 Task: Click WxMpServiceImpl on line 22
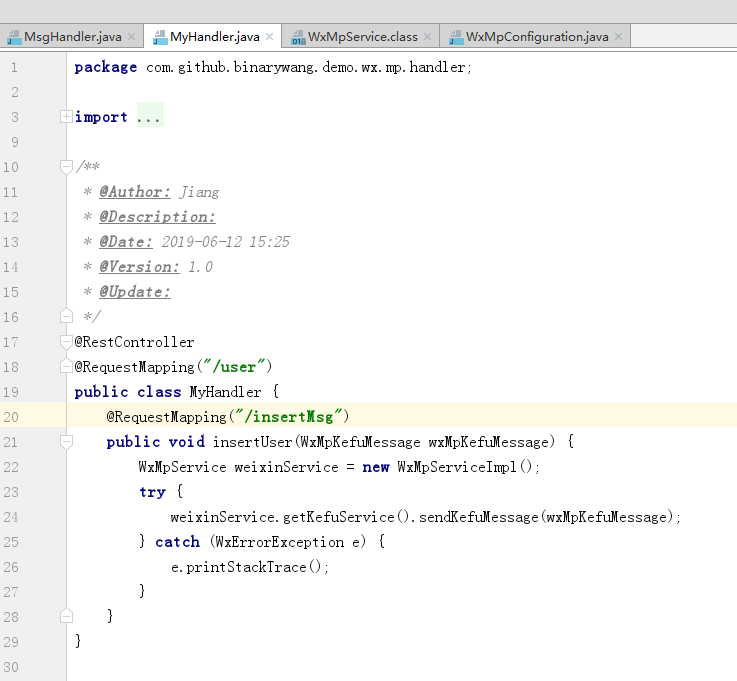(457, 467)
